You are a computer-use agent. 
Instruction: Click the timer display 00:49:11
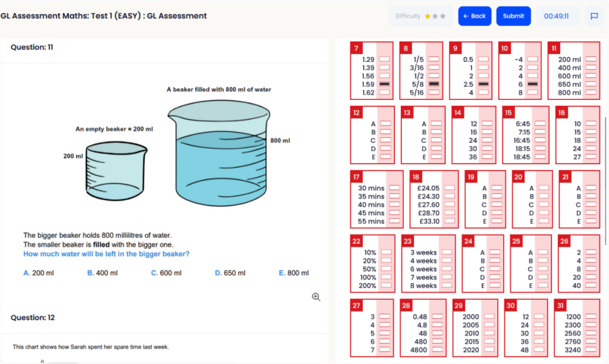pos(556,16)
